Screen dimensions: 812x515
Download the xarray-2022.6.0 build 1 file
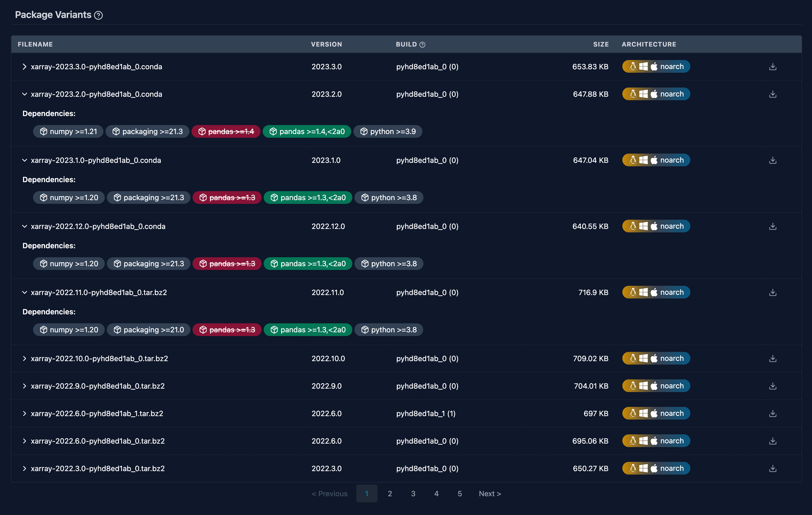coord(773,413)
